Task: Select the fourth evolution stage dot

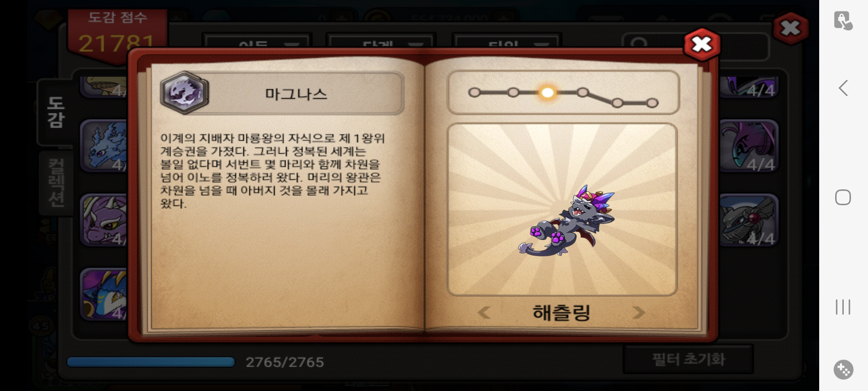Action: 582,93
